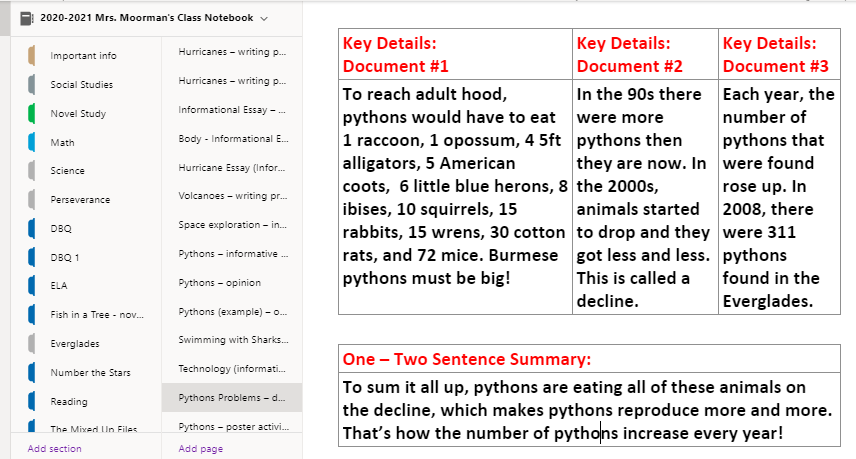Image resolution: width=856 pixels, height=459 pixels.
Task: Open the Hurricane Essay (Infor... page
Action: click(232, 168)
